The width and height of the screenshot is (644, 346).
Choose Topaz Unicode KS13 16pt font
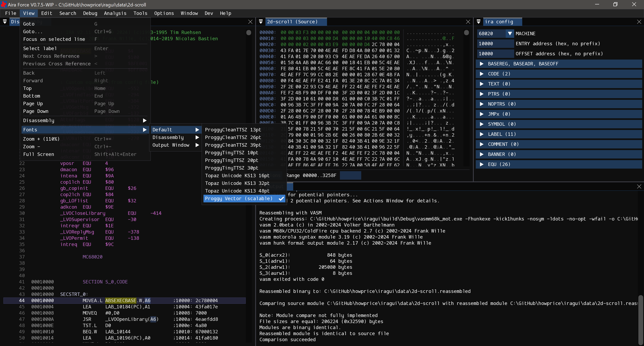(x=244, y=176)
